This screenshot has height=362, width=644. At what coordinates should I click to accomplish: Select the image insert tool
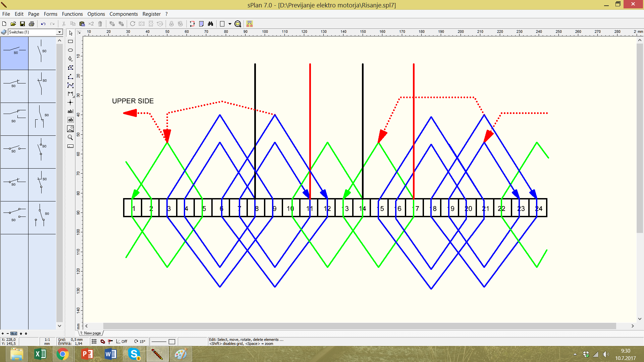pyautogui.click(x=70, y=129)
